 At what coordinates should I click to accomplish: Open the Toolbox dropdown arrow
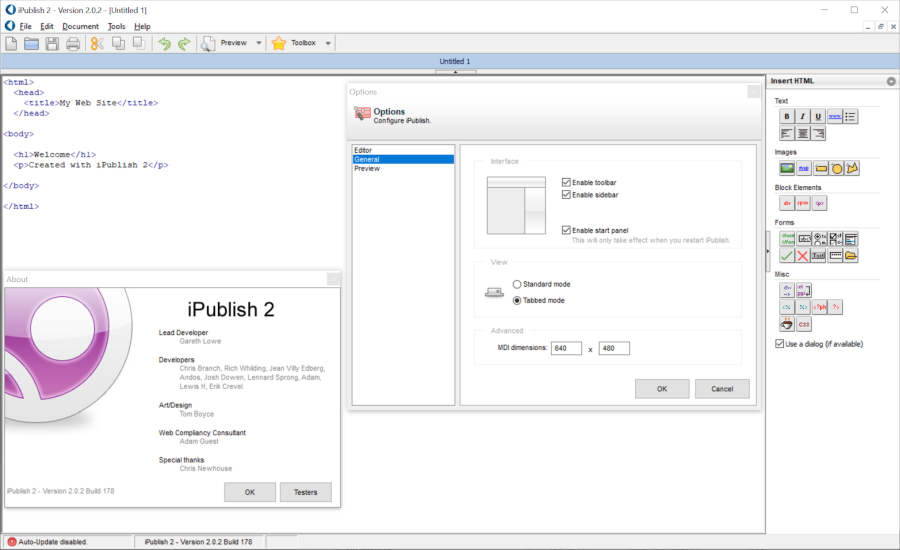[328, 43]
